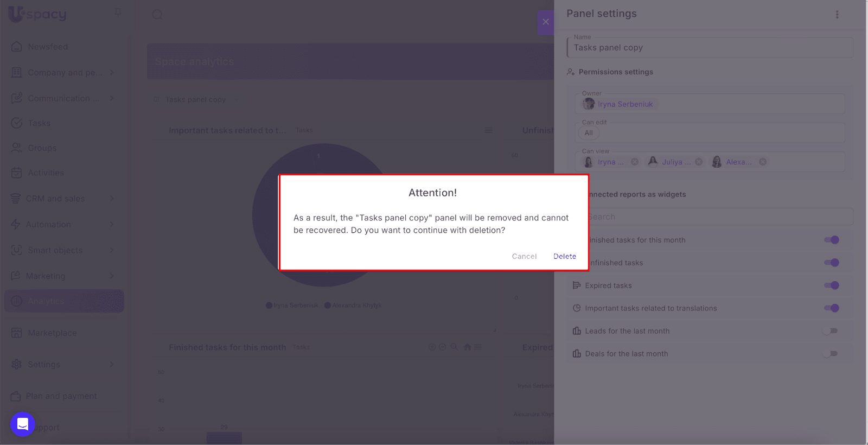Disable the Expired tasks widget toggle
The height and width of the screenshot is (445, 868).
831,285
